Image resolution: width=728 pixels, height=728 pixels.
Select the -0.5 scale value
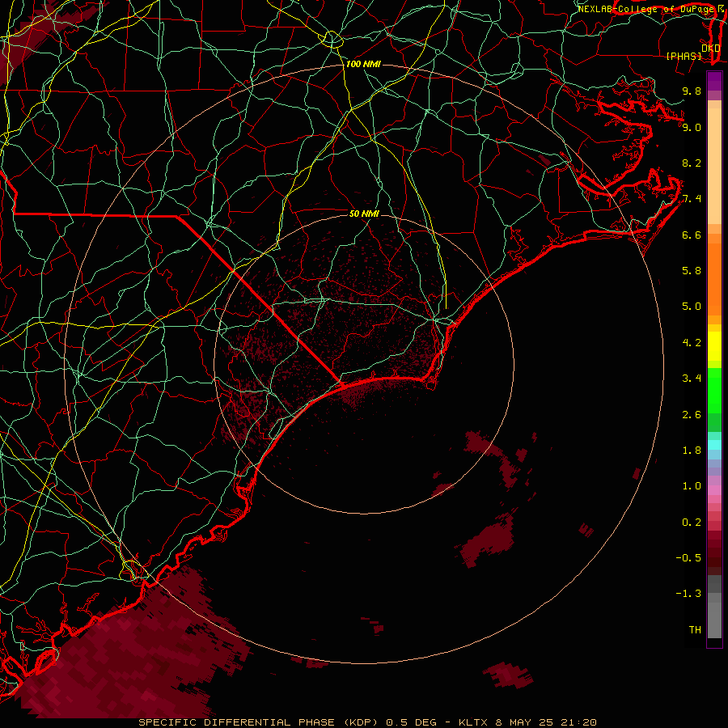click(688, 558)
